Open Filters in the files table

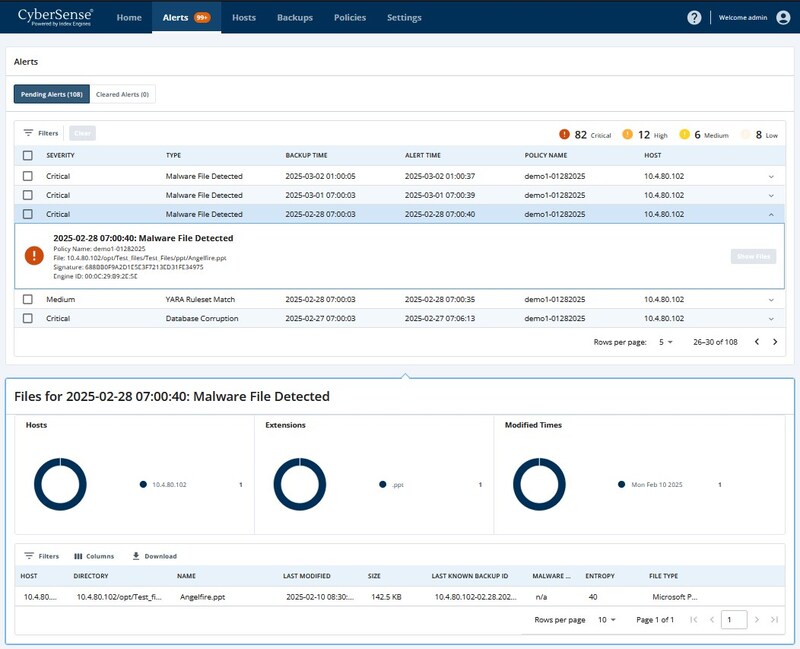click(x=42, y=556)
